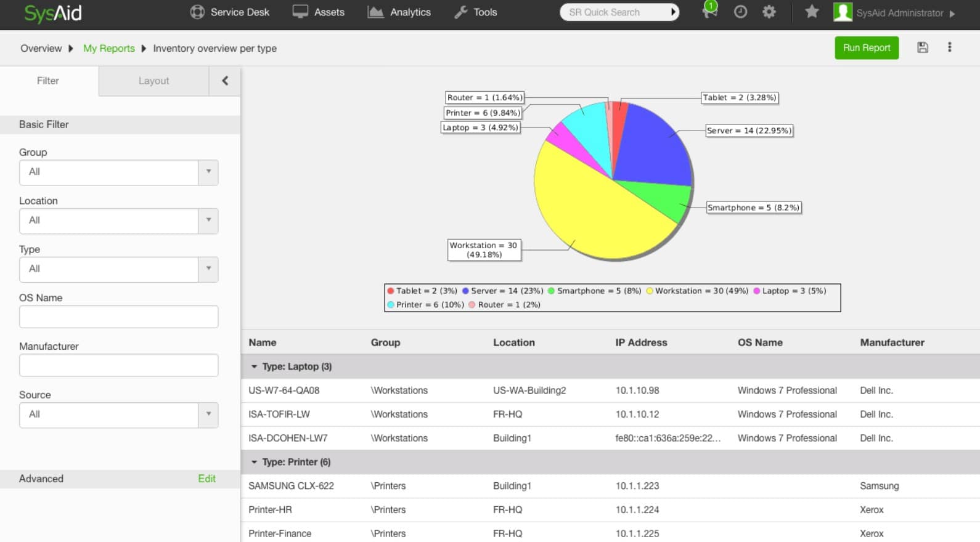This screenshot has height=542, width=980.
Task: Open the recent history clock icon
Action: (x=740, y=12)
